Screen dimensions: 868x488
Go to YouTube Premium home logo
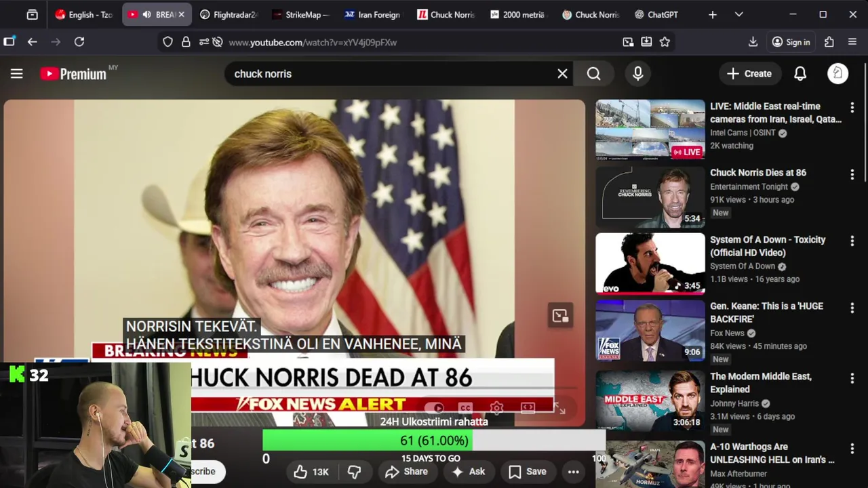pyautogui.click(x=73, y=74)
